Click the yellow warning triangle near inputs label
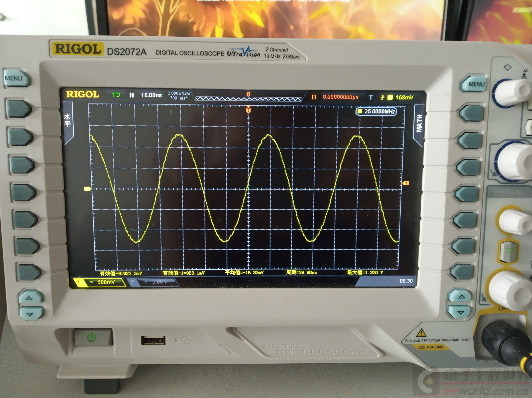This screenshot has width=532, height=398. 421,333
